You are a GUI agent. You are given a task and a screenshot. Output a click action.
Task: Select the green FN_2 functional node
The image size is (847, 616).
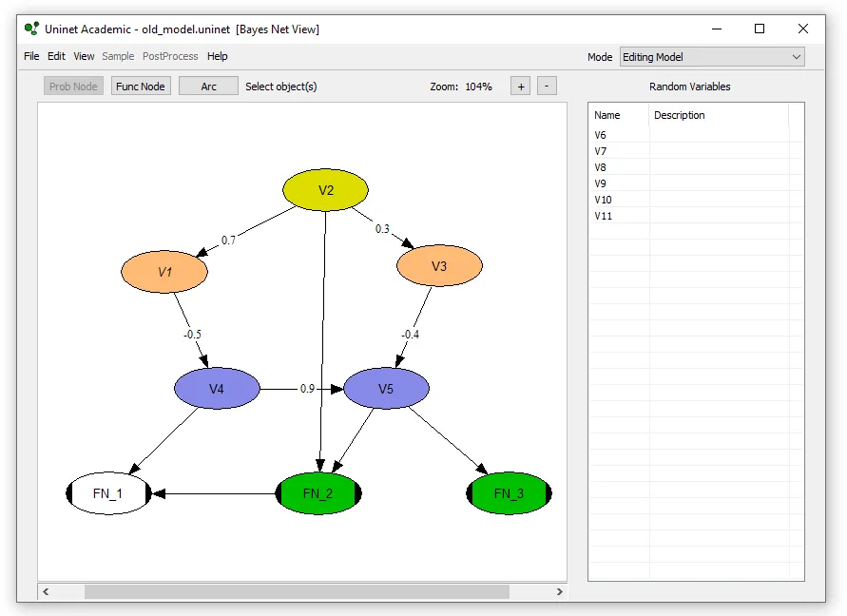318,493
